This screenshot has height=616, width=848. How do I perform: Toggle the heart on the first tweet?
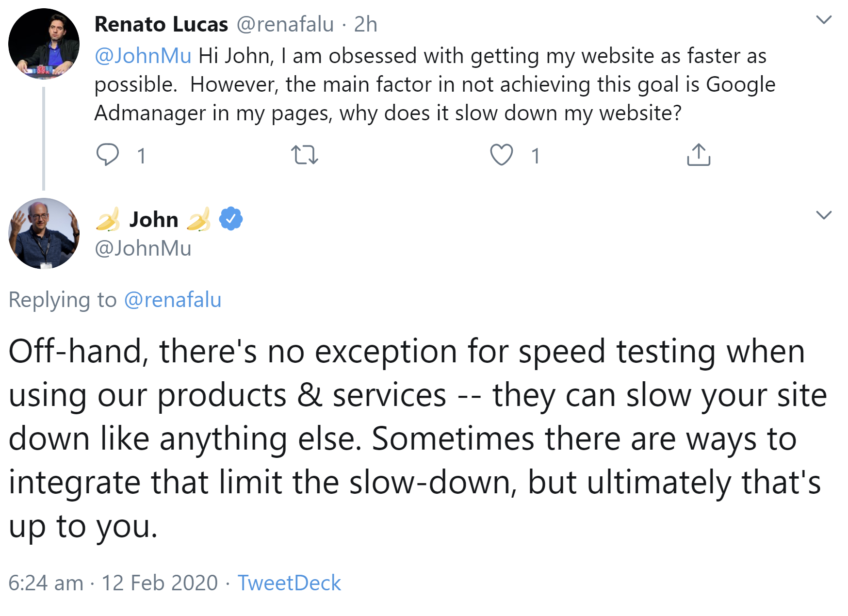click(x=502, y=155)
